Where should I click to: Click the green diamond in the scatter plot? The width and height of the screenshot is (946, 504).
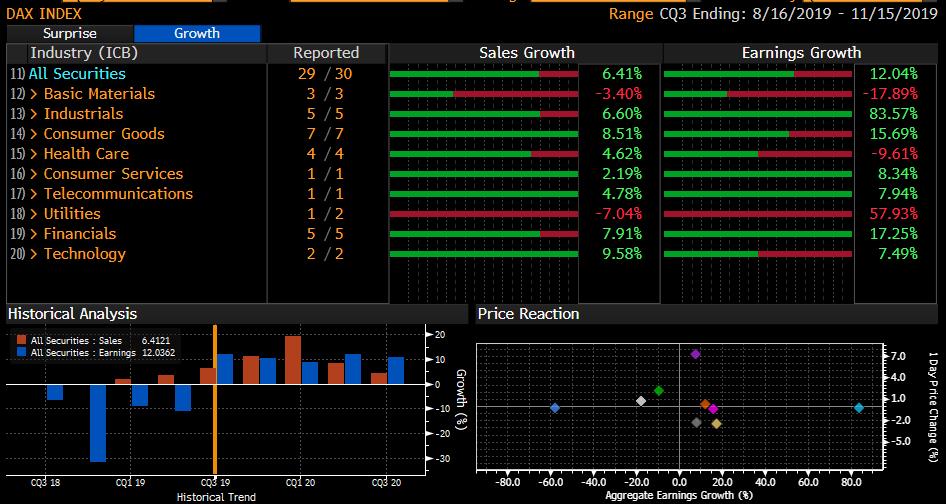coord(658,390)
